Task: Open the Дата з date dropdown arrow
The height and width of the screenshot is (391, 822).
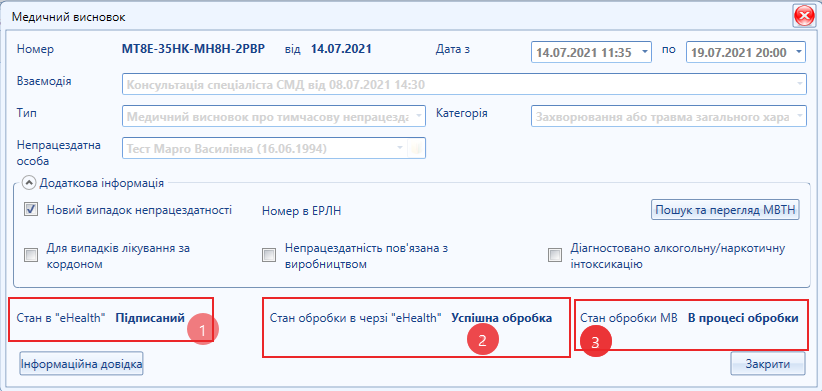Action: click(x=645, y=52)
